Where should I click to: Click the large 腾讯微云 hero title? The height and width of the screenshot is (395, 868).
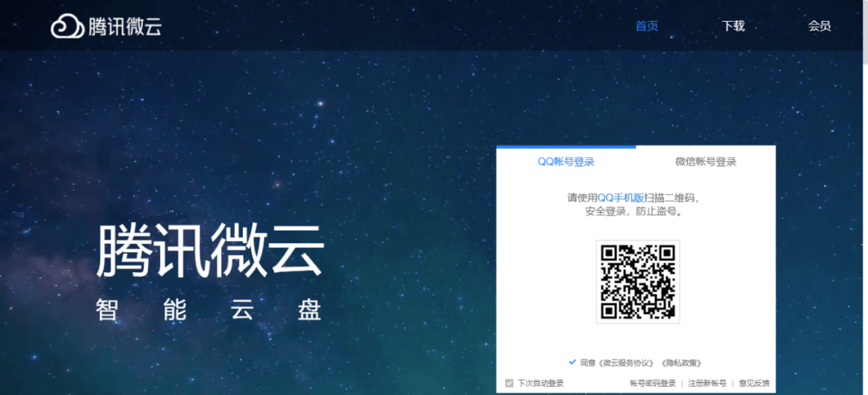[x=210, y=250]
